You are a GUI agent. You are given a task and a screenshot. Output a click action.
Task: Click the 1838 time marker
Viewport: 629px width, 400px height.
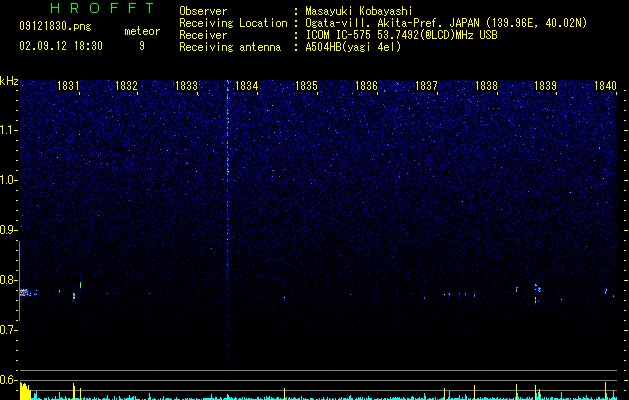486,86
